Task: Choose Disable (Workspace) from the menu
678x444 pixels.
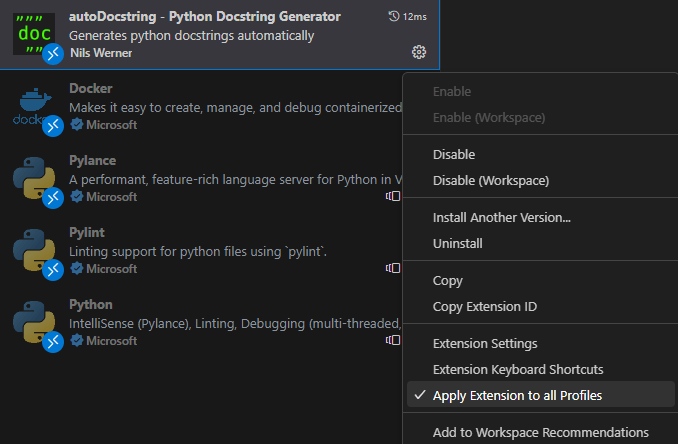Action: (x=540, y=180)
